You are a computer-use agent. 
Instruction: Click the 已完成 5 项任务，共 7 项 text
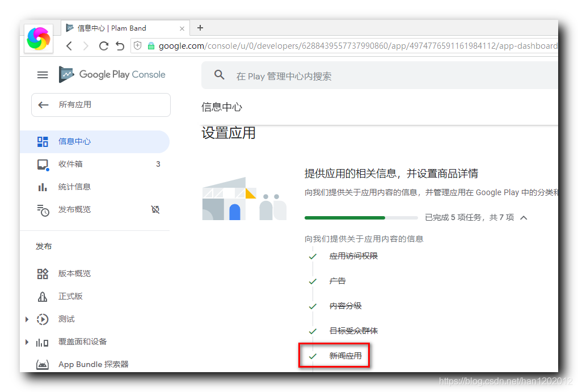[x=469, y=218]
